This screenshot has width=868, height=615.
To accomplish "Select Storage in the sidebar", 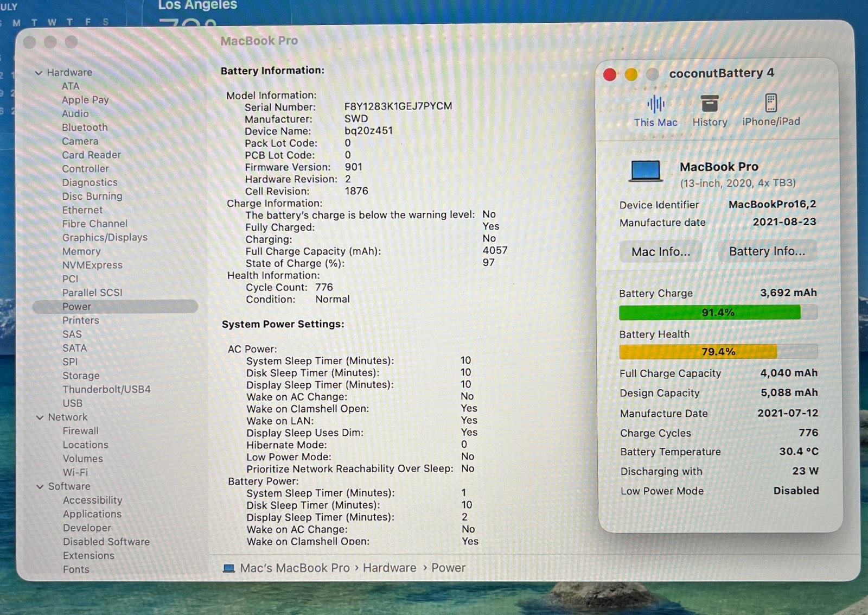I will 81,376.
